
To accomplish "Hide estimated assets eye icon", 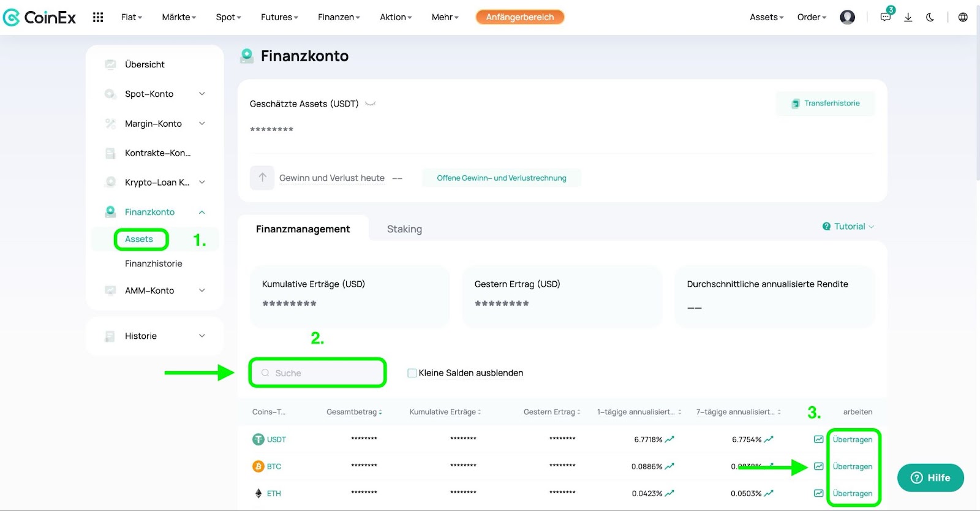I will 370,104.
